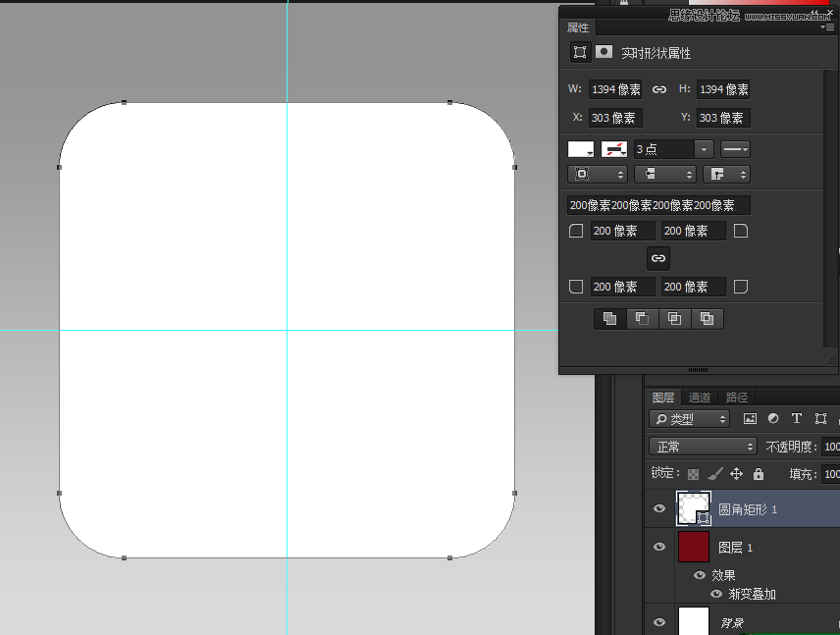Image resolution: width=840 pixels, height=635 pixels.
Task: Switch to the 通道 tab
Action: 699,397
